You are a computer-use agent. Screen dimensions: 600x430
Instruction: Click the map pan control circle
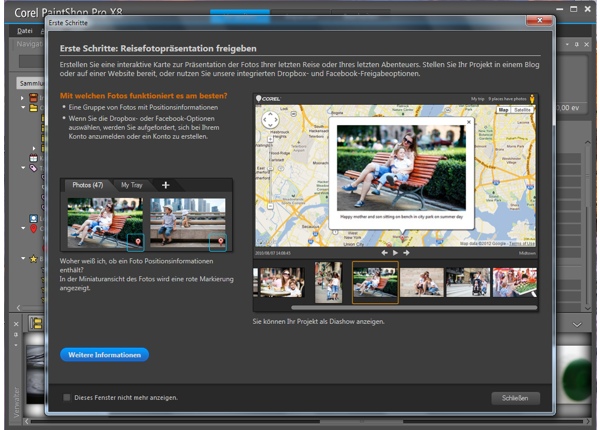270,120
